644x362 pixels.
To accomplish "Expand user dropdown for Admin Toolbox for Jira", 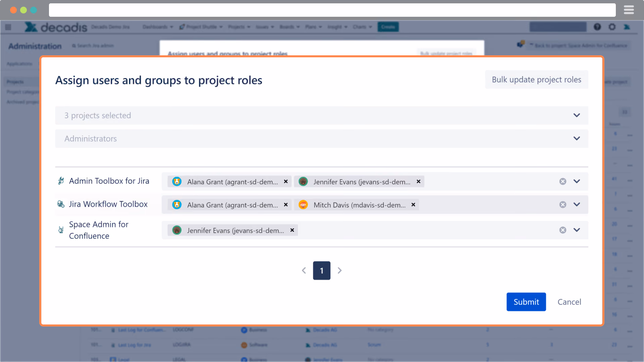I will coord(577,181).
